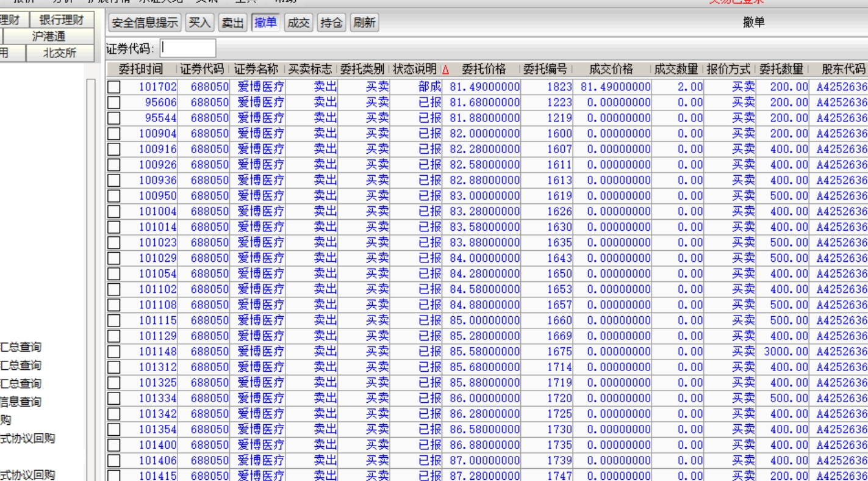Check the box for order 1600

[x=114, y=134]
